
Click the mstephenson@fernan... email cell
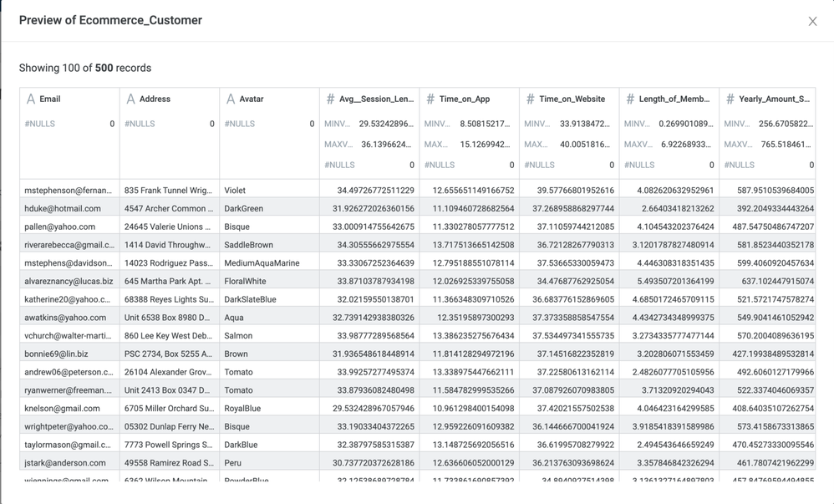pyautogui.click(x=69, y=191)
